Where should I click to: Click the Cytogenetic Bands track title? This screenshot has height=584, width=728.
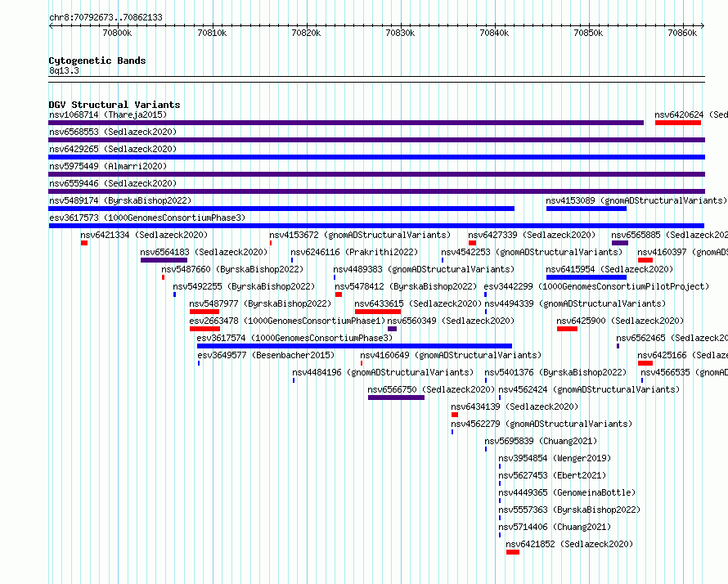(x=97, y=61)
